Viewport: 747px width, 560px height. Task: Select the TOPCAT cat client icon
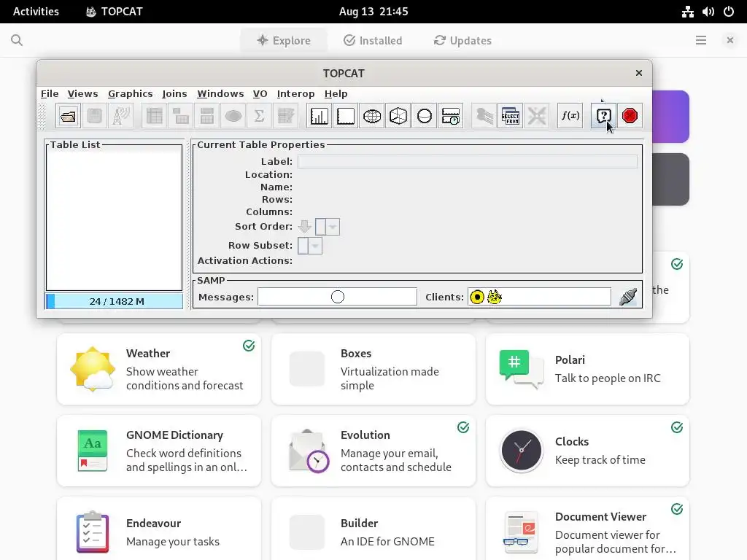pyautogui.click(x=495, y=297)
